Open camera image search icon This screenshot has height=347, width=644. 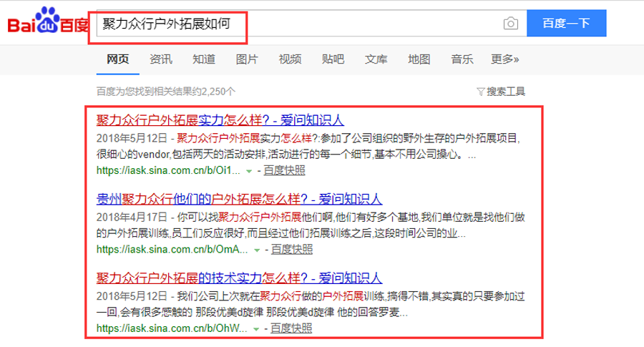click(x=510, y=24)
